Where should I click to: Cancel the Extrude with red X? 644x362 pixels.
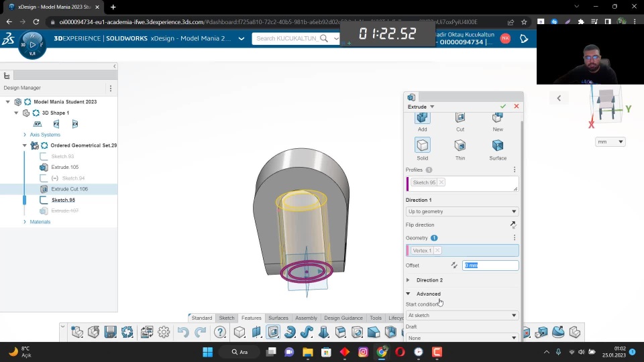pyautogui.click(x=517, y=107)
